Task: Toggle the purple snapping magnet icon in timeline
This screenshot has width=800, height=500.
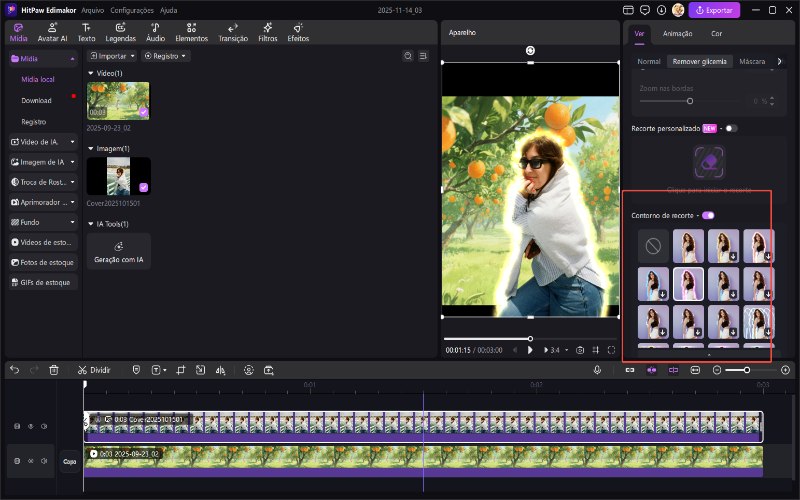Action: click(x=652, y=370)
